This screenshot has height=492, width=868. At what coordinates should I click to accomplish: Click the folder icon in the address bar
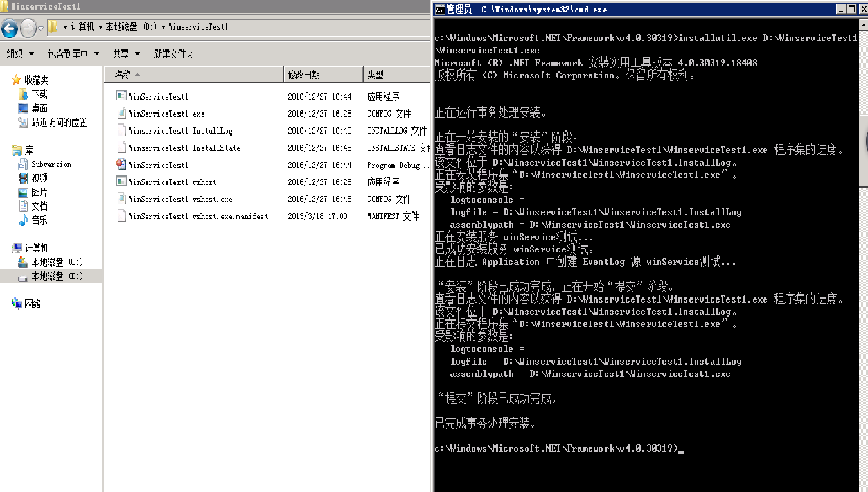(53, 27)
